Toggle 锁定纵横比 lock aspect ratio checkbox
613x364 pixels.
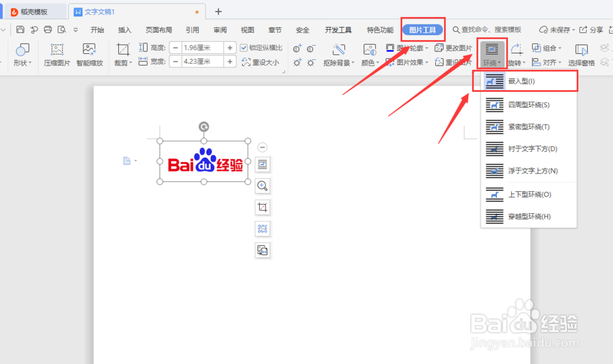pos(243,48)
